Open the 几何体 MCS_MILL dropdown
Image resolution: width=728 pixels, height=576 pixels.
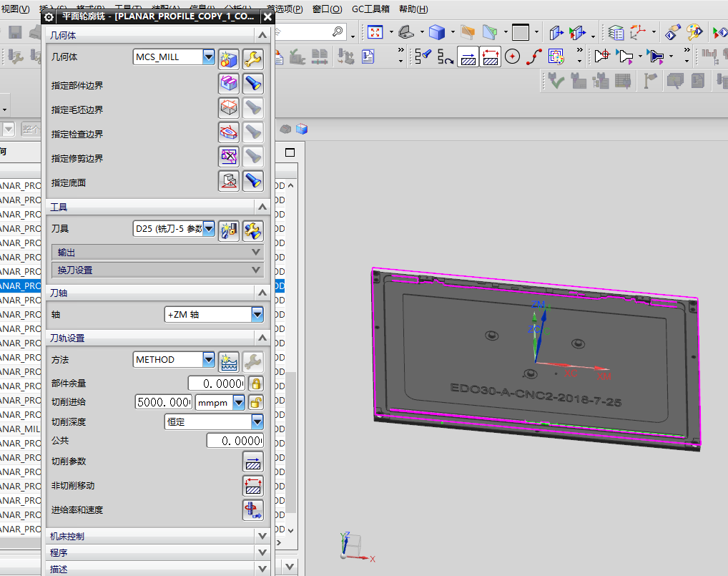point(209,57)
